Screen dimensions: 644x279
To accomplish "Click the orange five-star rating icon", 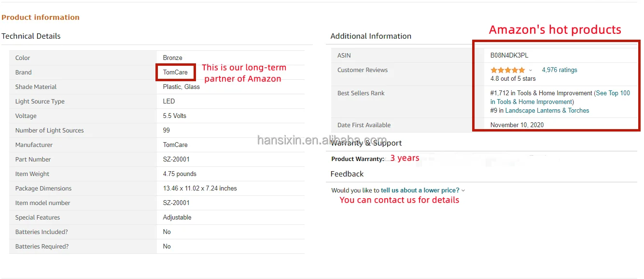I will pos(507,70).
